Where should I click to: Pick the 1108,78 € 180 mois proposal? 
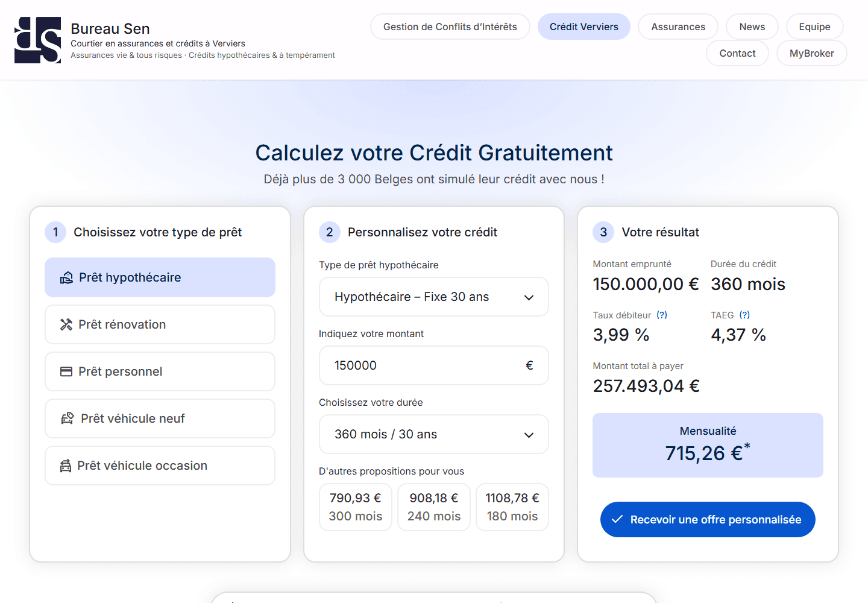click(x=512, y=507)
